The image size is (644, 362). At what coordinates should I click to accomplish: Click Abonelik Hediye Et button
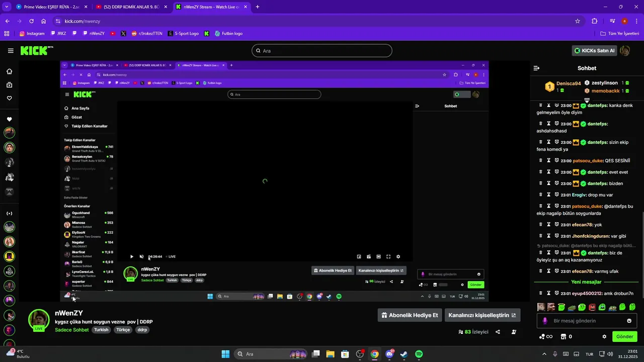coord(410,315)
